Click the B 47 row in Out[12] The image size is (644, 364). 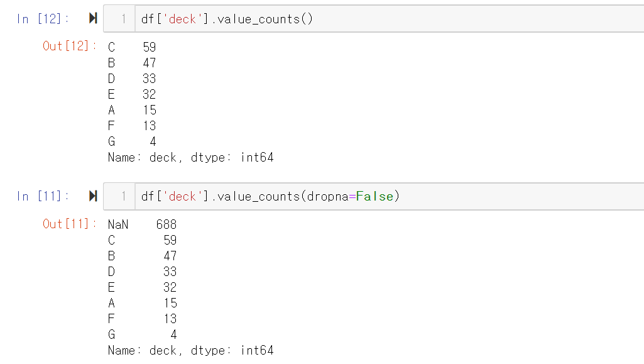[x=132, y=63]
